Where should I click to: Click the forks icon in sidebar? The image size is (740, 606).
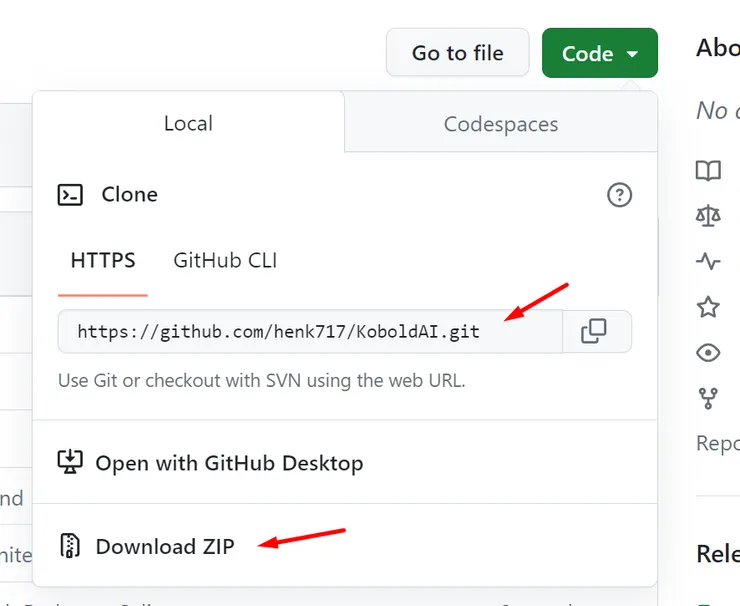tap(708, 398)
